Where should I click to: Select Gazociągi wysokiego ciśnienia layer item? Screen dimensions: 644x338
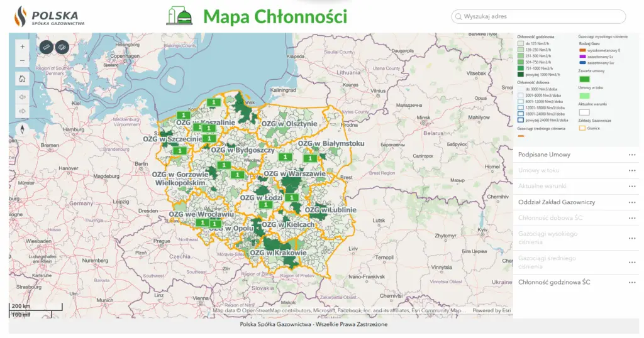coord(547,237)
